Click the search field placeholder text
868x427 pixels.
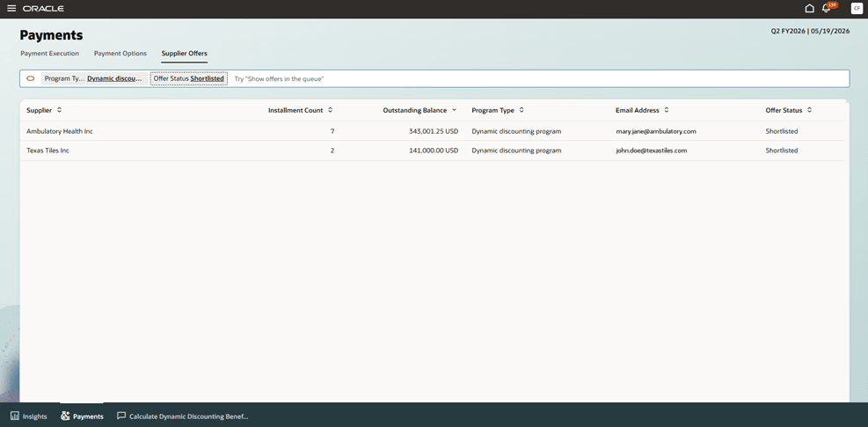tap(279, 79)
